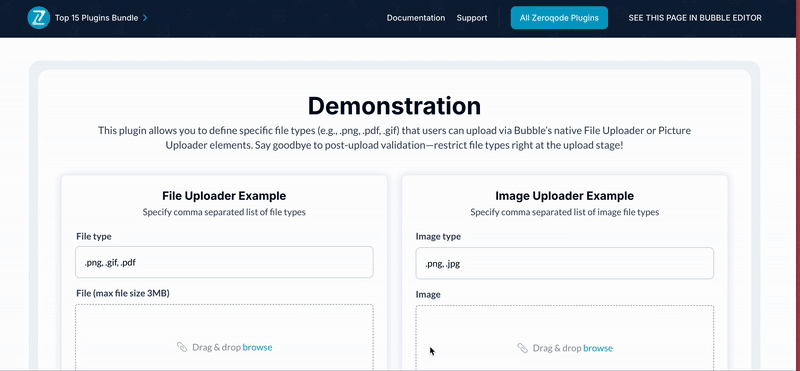Click the All Zeroqode Plugins button

tap(559, 18)
